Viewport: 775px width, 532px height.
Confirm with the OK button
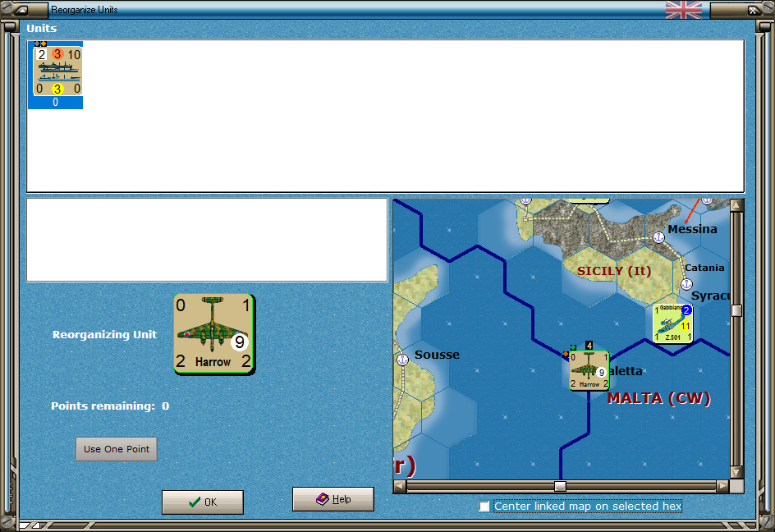coord(203,502)
